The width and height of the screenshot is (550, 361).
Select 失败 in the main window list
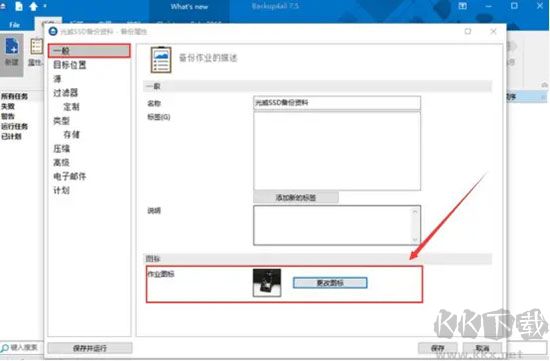[x=8, y=106]
